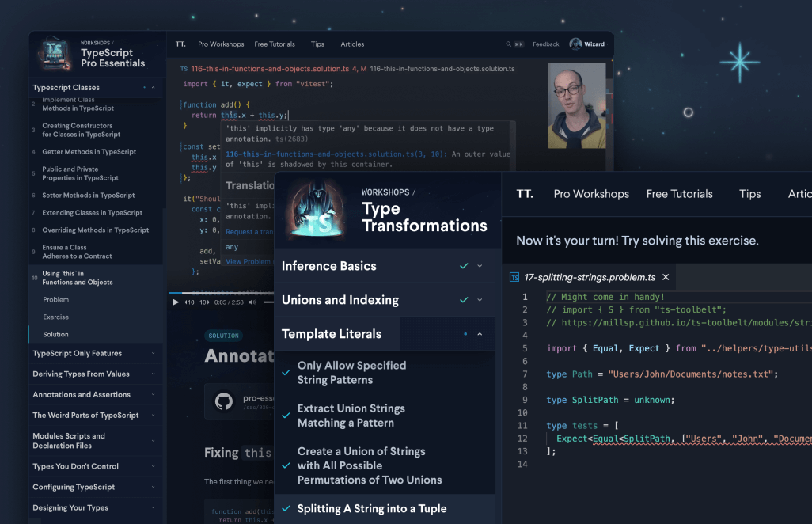Open Articles in back window nav
Screen dimensions: 812x524
pyautogui.click(x=352, y=44)
